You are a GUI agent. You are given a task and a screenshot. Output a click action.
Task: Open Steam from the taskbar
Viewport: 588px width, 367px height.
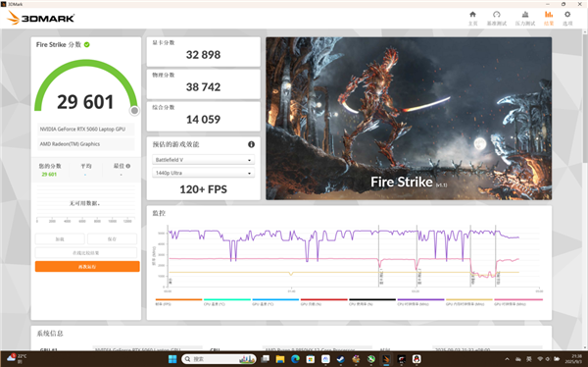340,359
